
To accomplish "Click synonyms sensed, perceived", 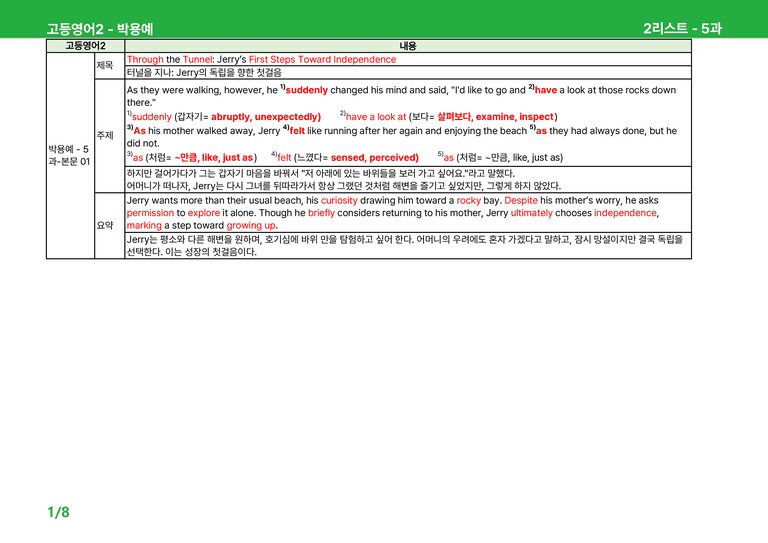I will (375, 158).
